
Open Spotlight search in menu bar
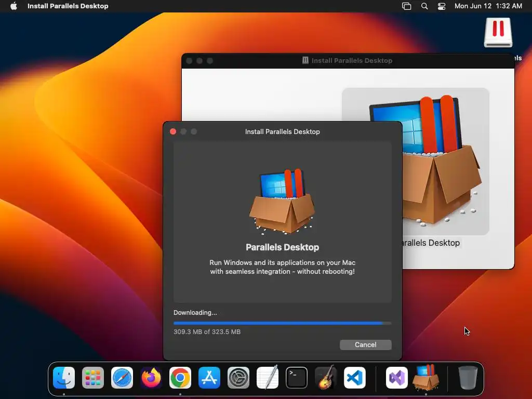click(x=424, y=6)
